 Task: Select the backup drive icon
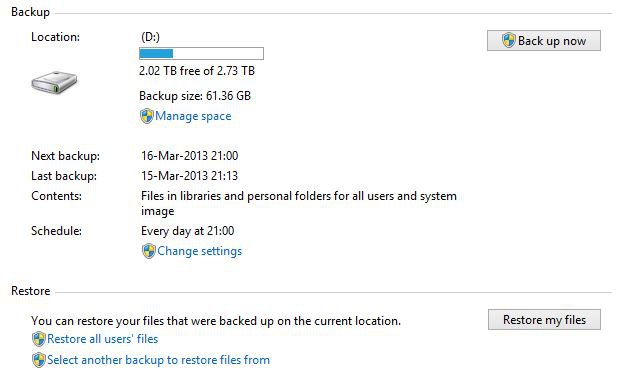[x=54, y=82]
